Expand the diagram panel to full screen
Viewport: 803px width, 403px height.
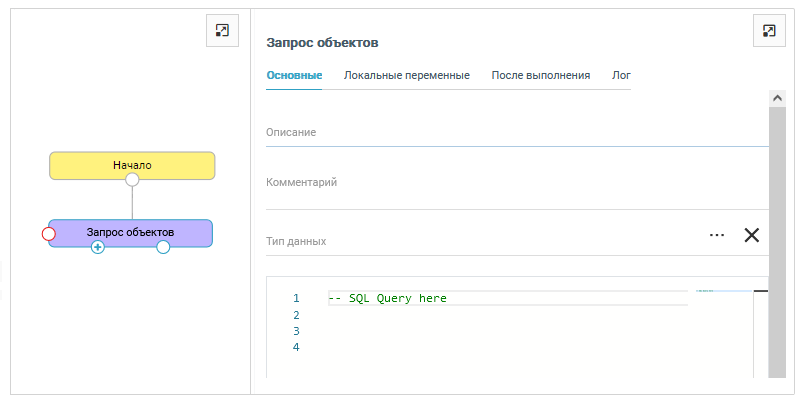click(x=222, y=31)
